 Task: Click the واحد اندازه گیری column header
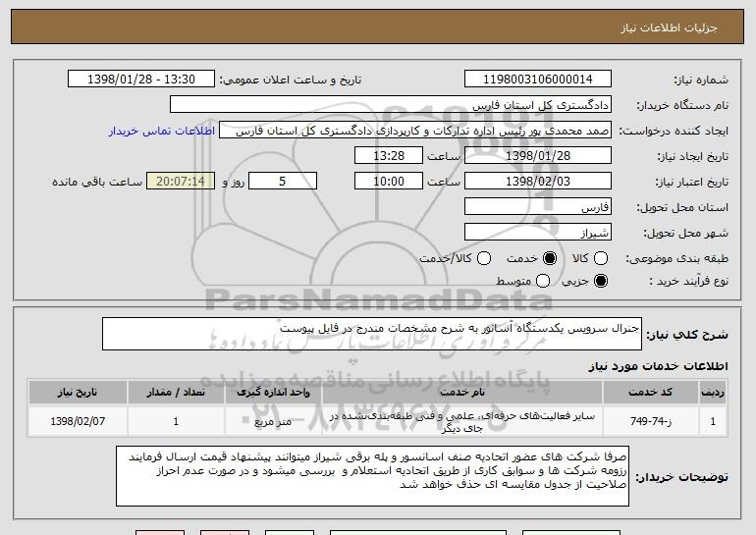(273, 393)
